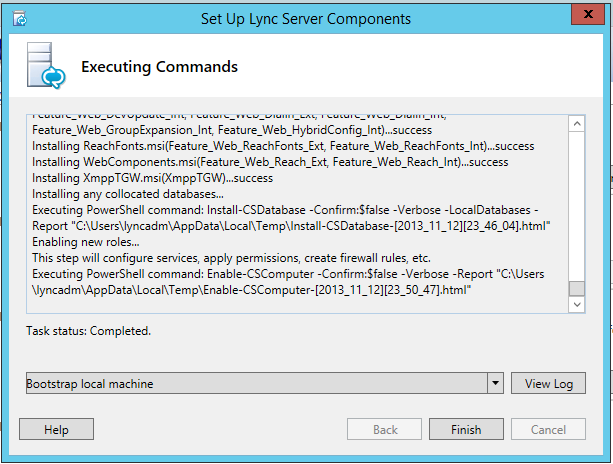
Task: Click the Installing XmppTGW.msi success line
Action: 152,178
